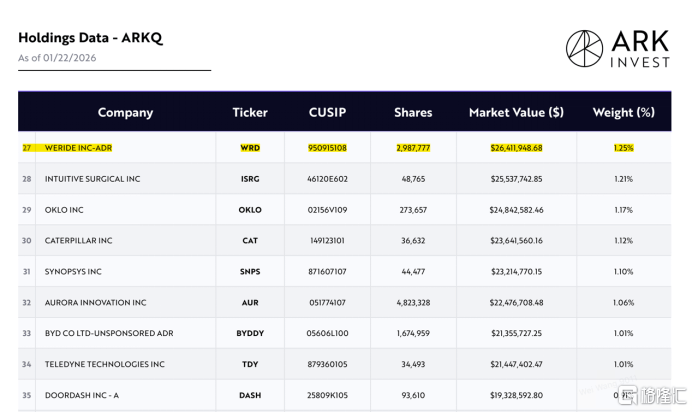Click the SNPS ticker symbol
Viewport: 693px width, 412px height.
click(x=250, y=271)
